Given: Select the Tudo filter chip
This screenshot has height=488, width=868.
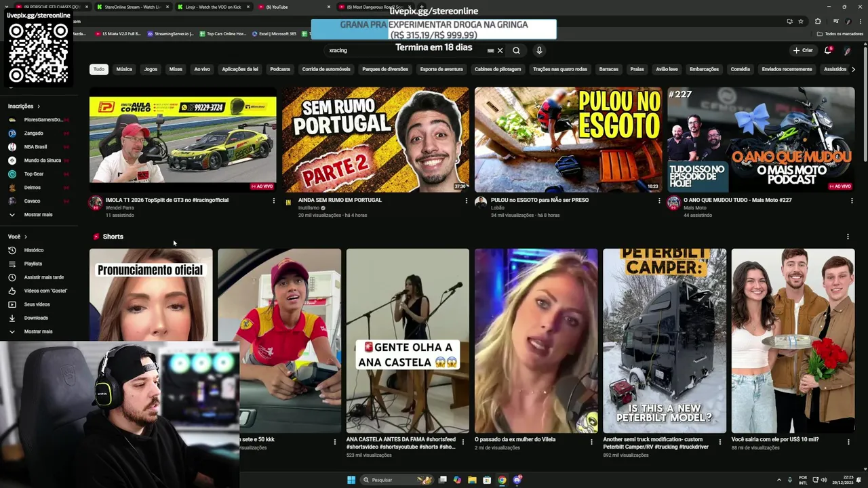Looking at the screenshot, I should click(x=99, y=69).
